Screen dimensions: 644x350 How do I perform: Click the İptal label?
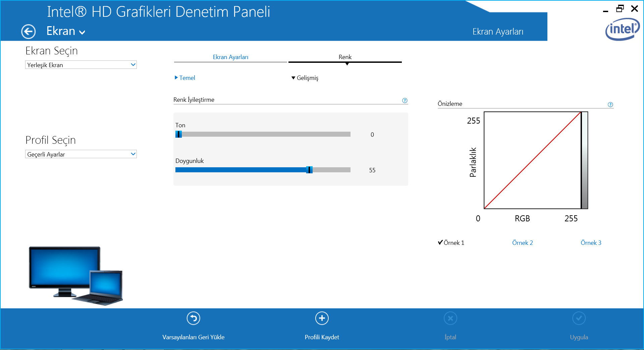[450, 337]
